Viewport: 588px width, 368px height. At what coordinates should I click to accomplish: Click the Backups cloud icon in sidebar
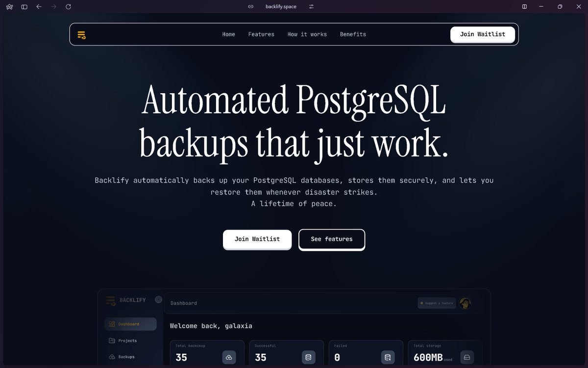[x=112, y=357]
